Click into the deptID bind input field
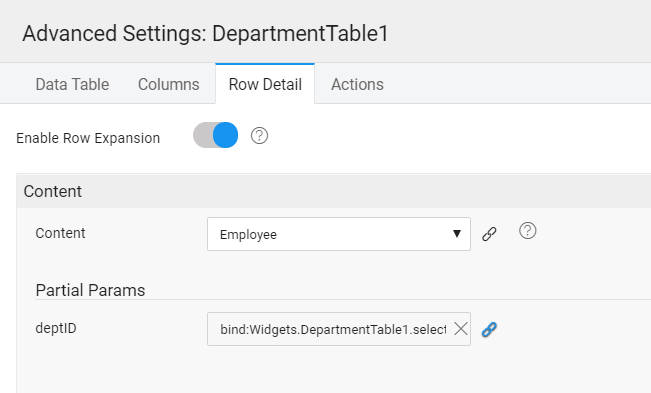Image resolution: width=651 pixels, height=393 pixels. click(x=333, y=330)
